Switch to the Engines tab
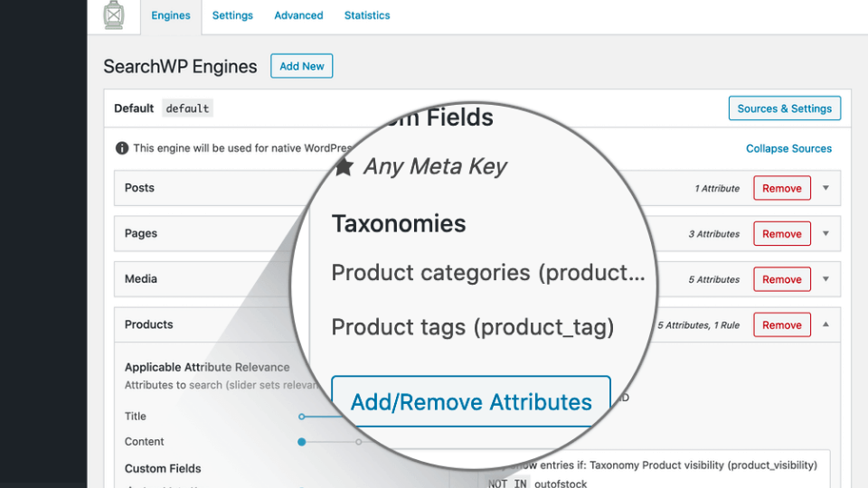 [171, 15]
